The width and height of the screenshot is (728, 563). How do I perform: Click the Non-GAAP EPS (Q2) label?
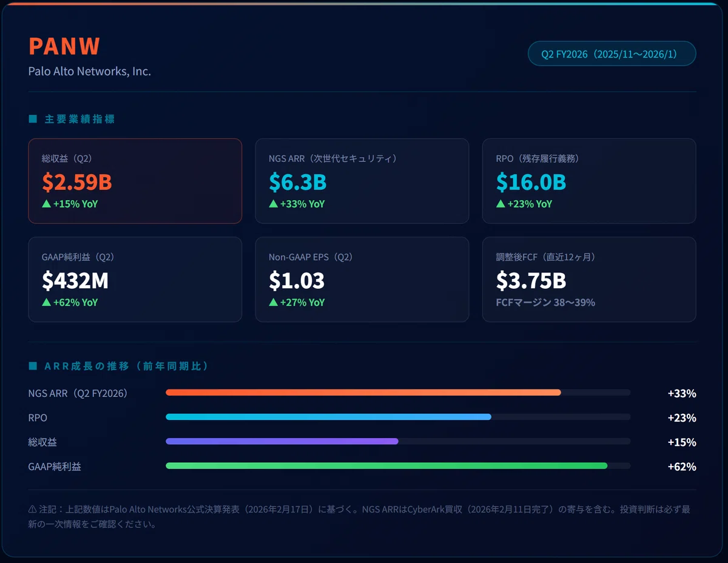311,257
